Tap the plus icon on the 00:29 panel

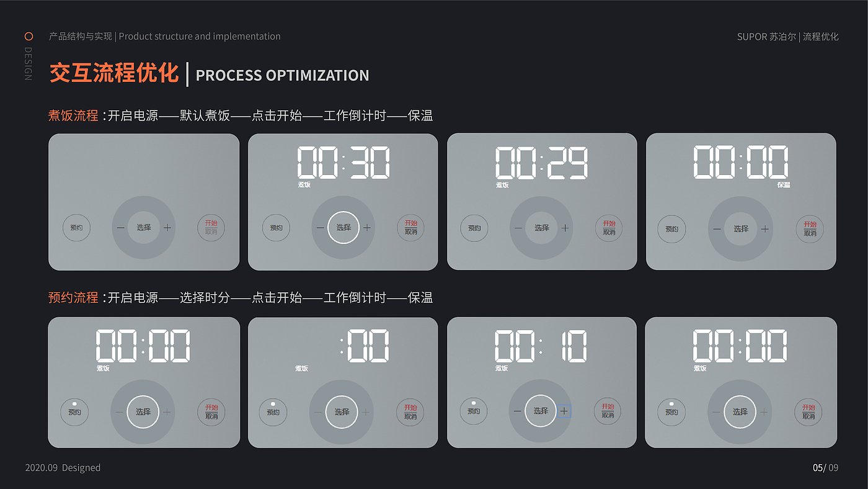pyautogui.click(x=565, y=228)
